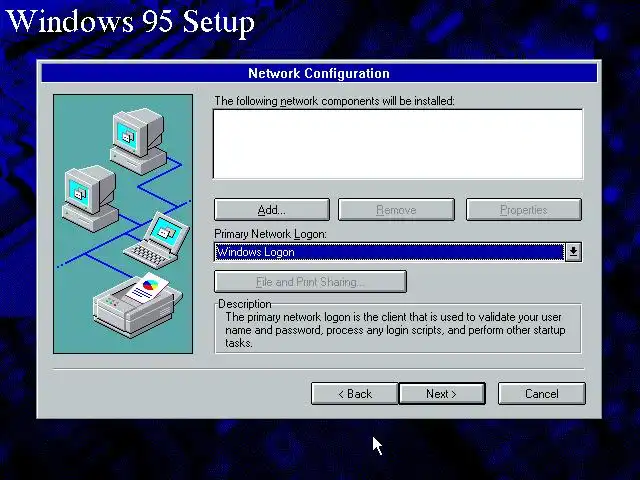
Task: Click the Primary Network Logon label
Action: (270, 234)
